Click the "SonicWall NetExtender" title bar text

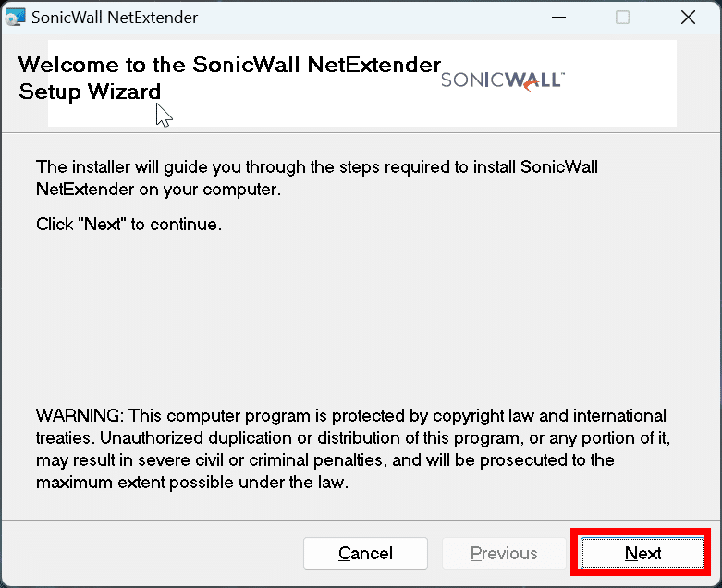point(115,18)
